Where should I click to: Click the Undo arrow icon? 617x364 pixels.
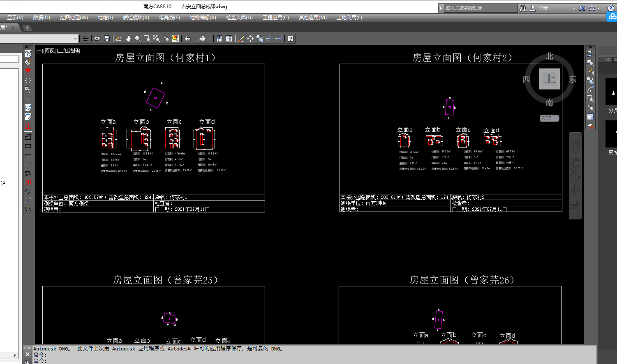(187, 39)
